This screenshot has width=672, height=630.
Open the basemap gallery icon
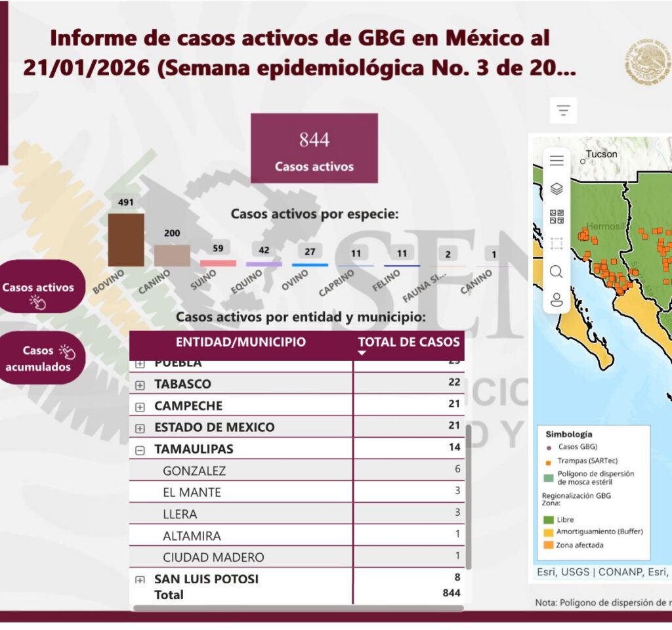pyautogui.click(x=556, y=217)
